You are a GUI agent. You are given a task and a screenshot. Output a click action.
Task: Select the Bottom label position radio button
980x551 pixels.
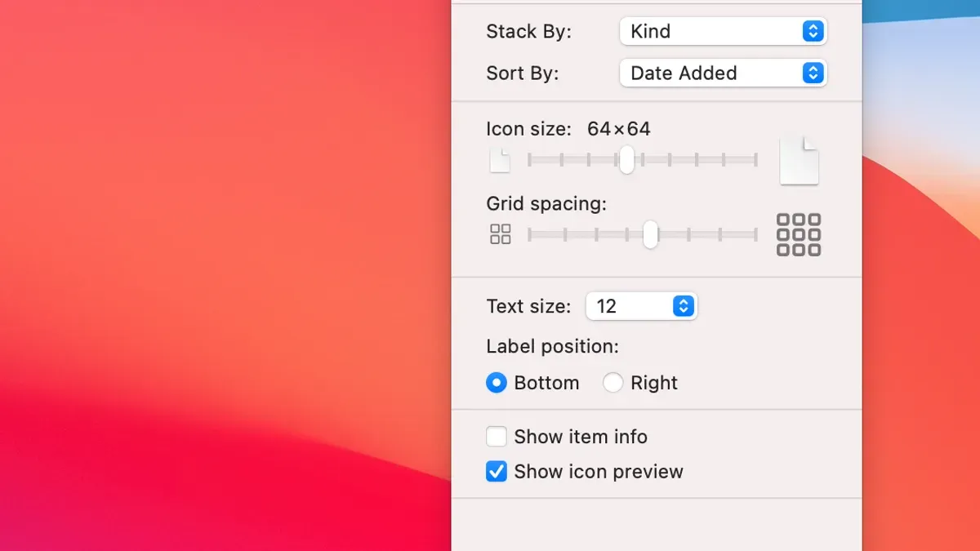coord(497,382)
